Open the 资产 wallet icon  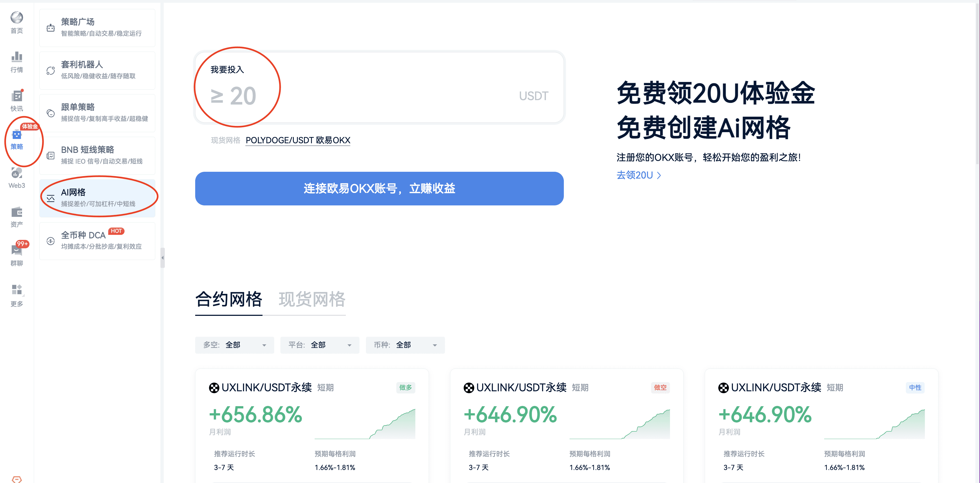(x=17, y=212)
